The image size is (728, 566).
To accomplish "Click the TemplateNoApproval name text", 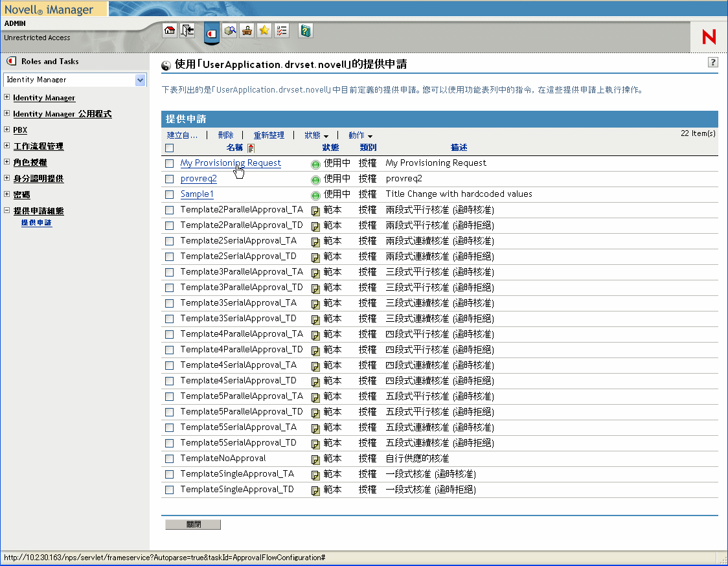I will (x=223, y=458).
